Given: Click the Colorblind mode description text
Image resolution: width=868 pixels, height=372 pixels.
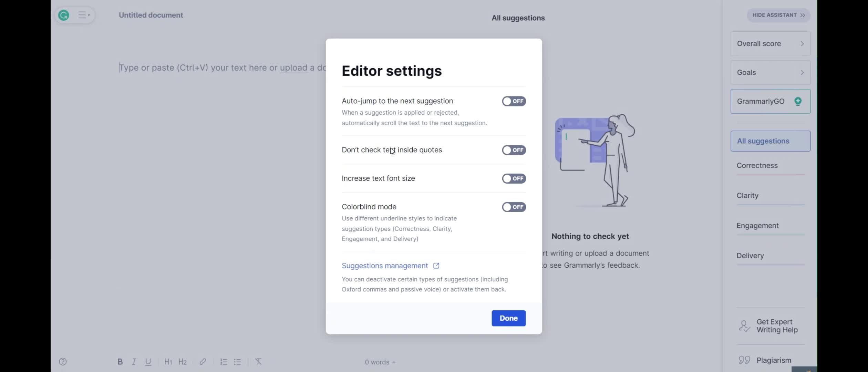Looking at the screenshot, I should pos(399,229).
